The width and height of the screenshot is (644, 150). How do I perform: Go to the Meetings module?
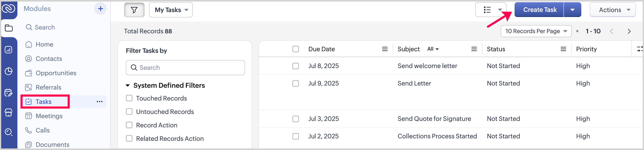coord(49,116)
